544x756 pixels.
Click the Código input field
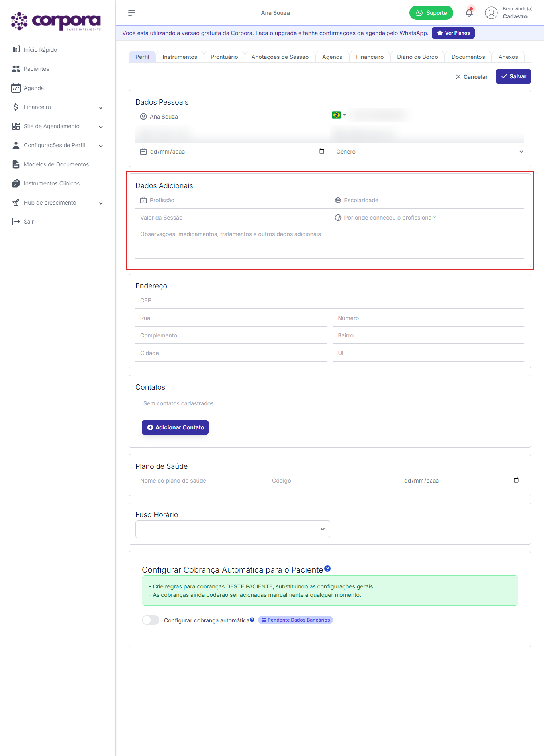tap(330, 481)
